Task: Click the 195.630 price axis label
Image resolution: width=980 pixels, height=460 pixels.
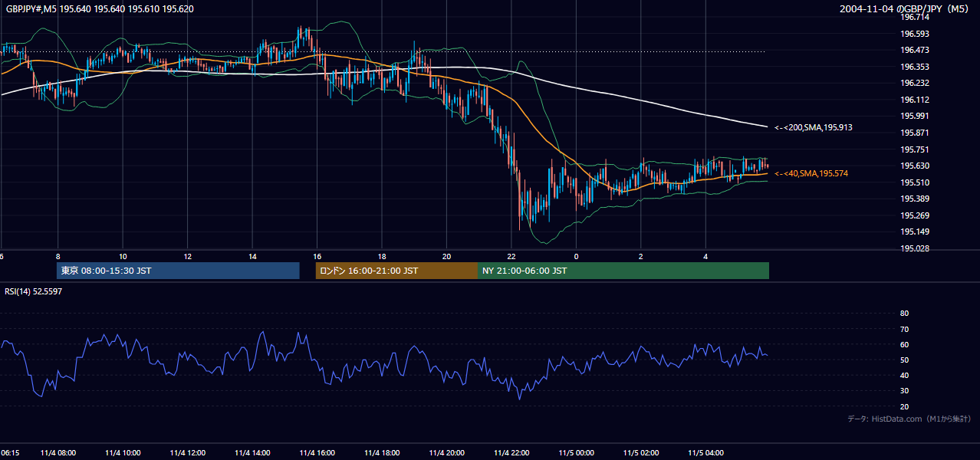Action: pos(915,166)
